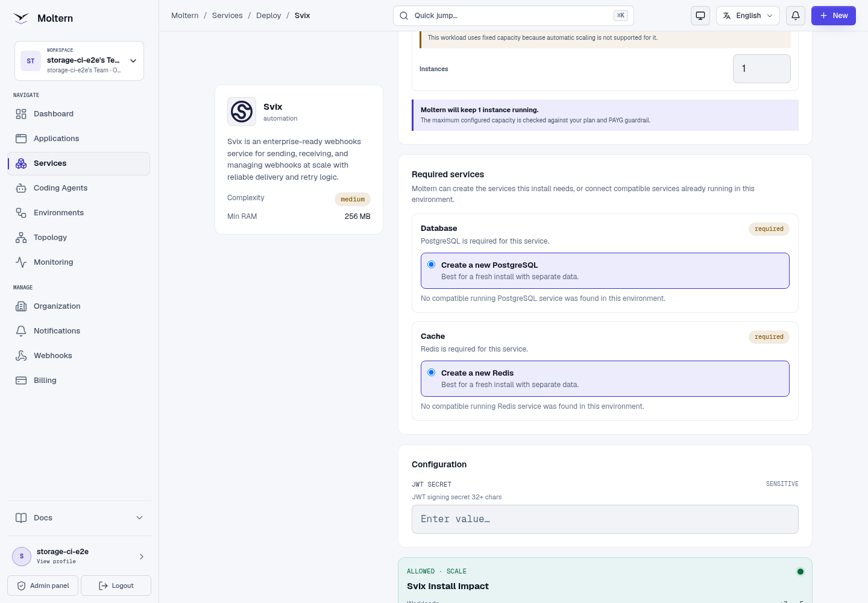Click the Services cubes icon
This screenshot has height=603, width=868.
pyautogui.click(x=21, y=163)
